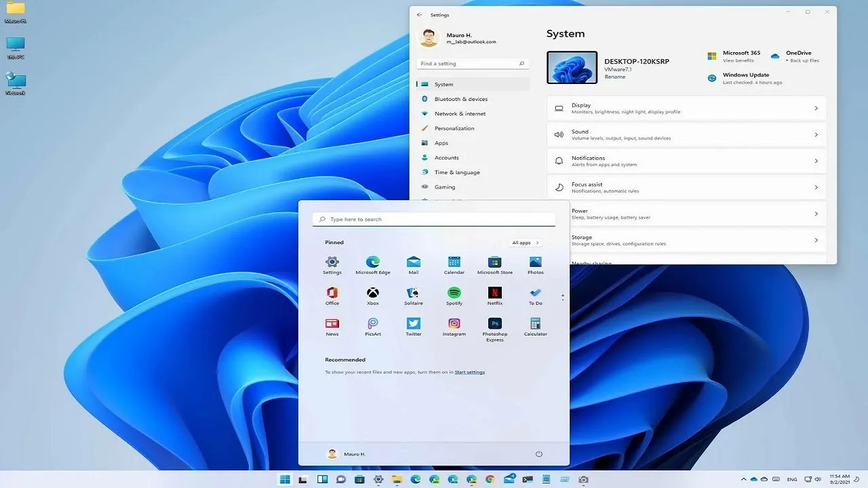
Task: Select Network & internet in the Settings sidebar
Action: [473, 114]
